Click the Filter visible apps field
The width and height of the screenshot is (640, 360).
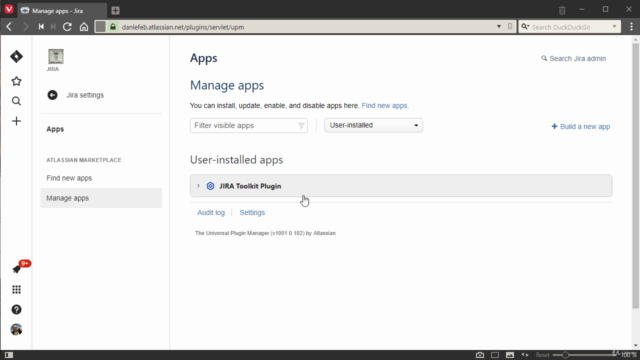point(249,125)
